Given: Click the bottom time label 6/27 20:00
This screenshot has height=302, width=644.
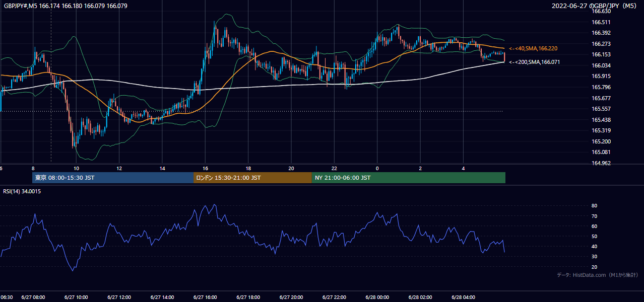Looking at the screenshot, I should pos(291,297).
